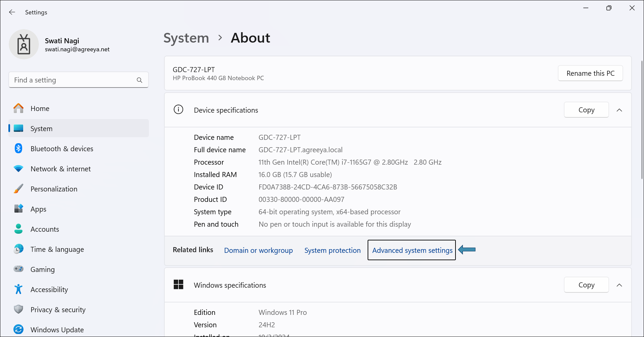Collapse the Device specifications section
The height and width of the screenshot is (337, 644).
pos(620,110)
